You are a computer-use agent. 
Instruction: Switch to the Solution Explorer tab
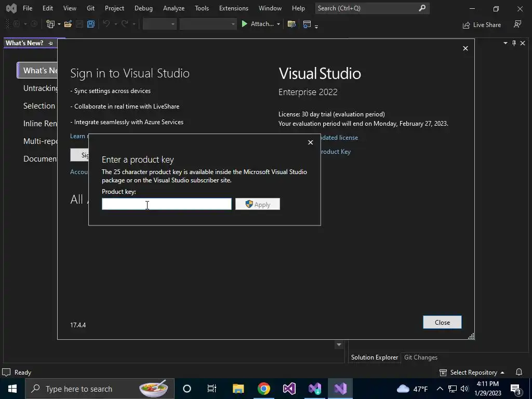coord(375,357)
